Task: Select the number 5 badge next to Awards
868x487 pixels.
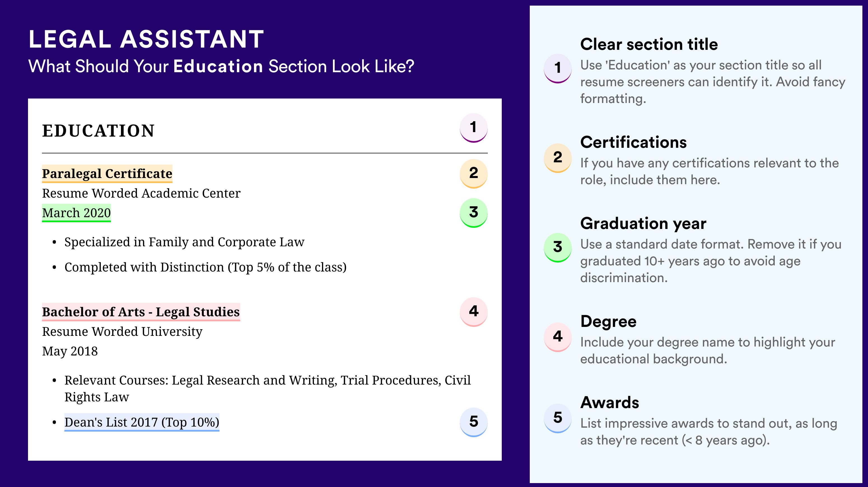Action: click(558, 418)
